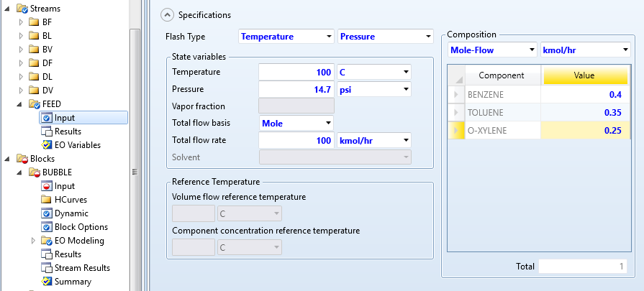Collapse the FEED stream node

click(20, 104)
